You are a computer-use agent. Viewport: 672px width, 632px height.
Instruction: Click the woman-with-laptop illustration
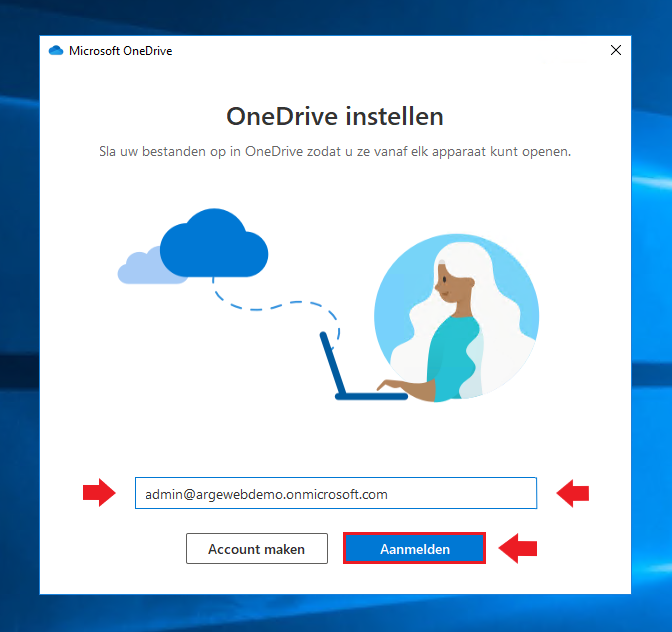(x=430, y=318)
